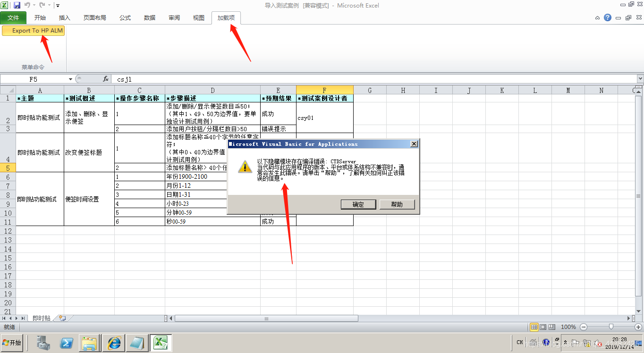Go to last sheet navigation arrow

coord(23,319)
